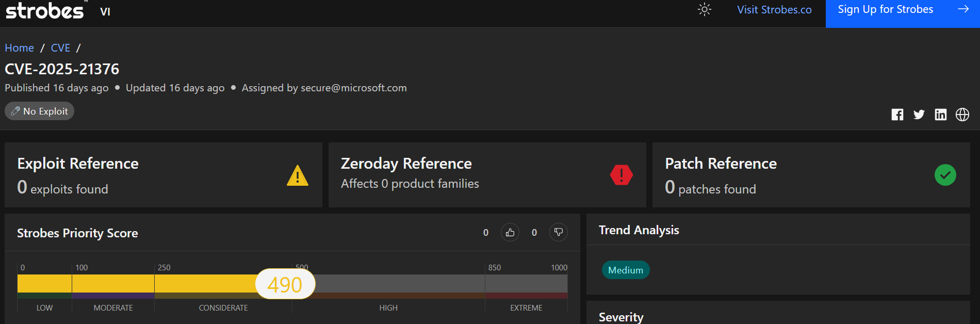The width and height of the screenshot is (980, 324).
Task: Select the CVE-2025-21376 heading text
Action: [62, 69]
